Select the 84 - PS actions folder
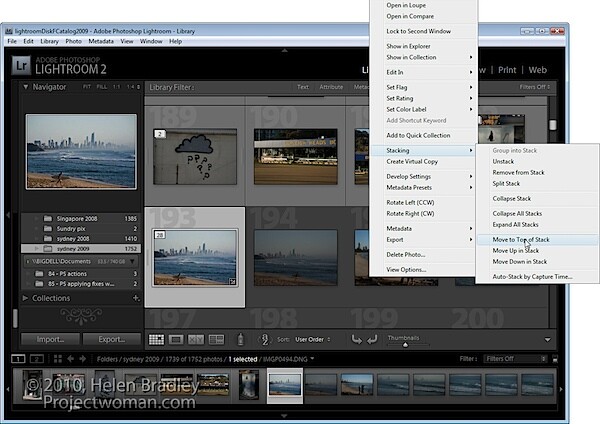Screen dimensions: 600x424 tap(81, 274)
